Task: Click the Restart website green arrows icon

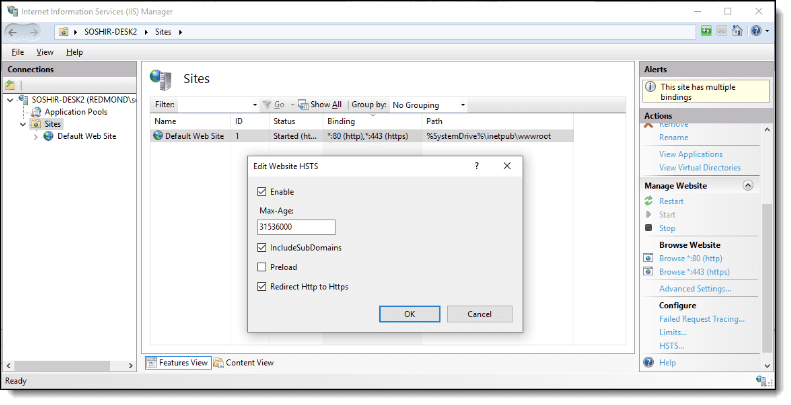Action: coord(649,201)
